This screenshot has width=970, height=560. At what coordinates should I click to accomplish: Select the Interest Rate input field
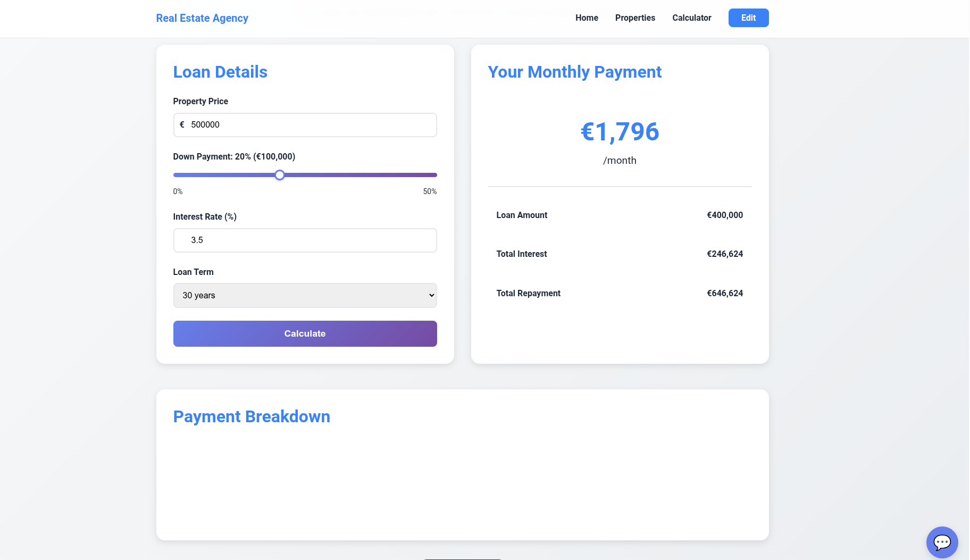(x=305, y=240)
